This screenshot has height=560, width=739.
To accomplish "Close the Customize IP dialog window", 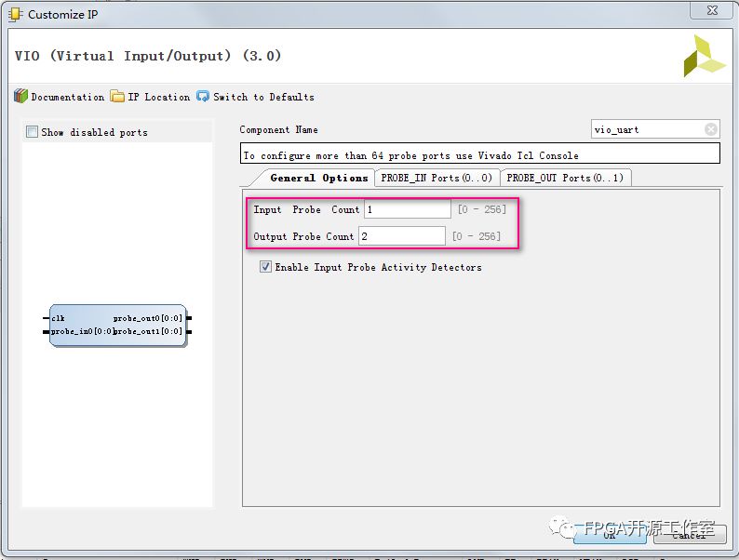I will click(x=711, y=11).
